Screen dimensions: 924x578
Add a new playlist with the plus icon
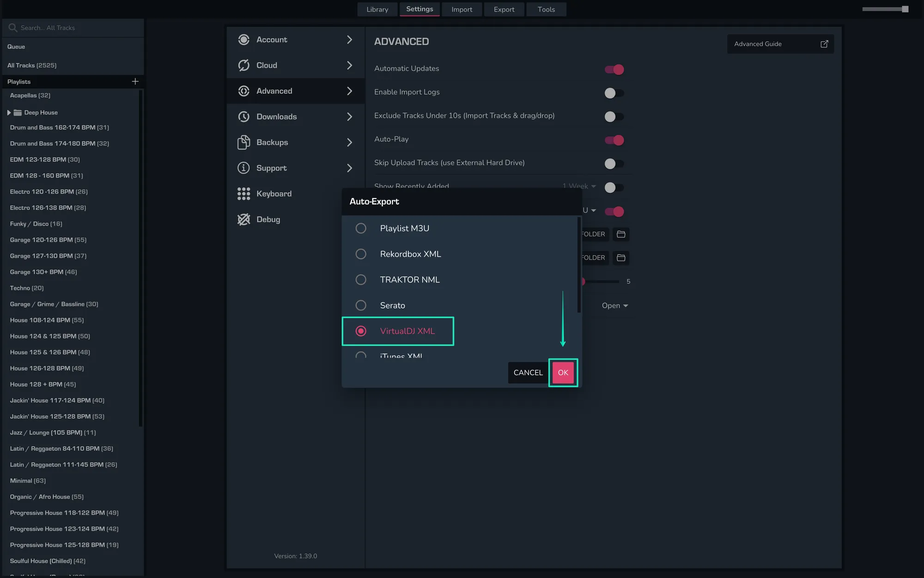point(135,81)
